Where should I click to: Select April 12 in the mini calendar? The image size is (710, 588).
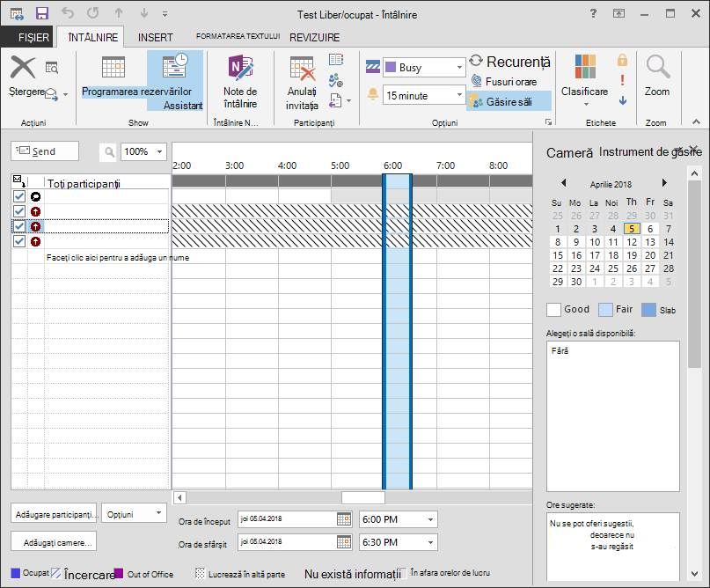(632, 242)
